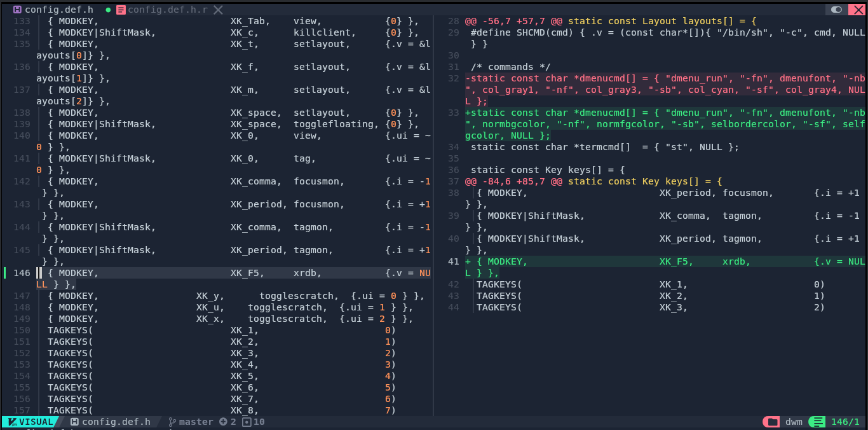
Task: Click the VISUAL mode indicator in statusline
Action: 31,422
